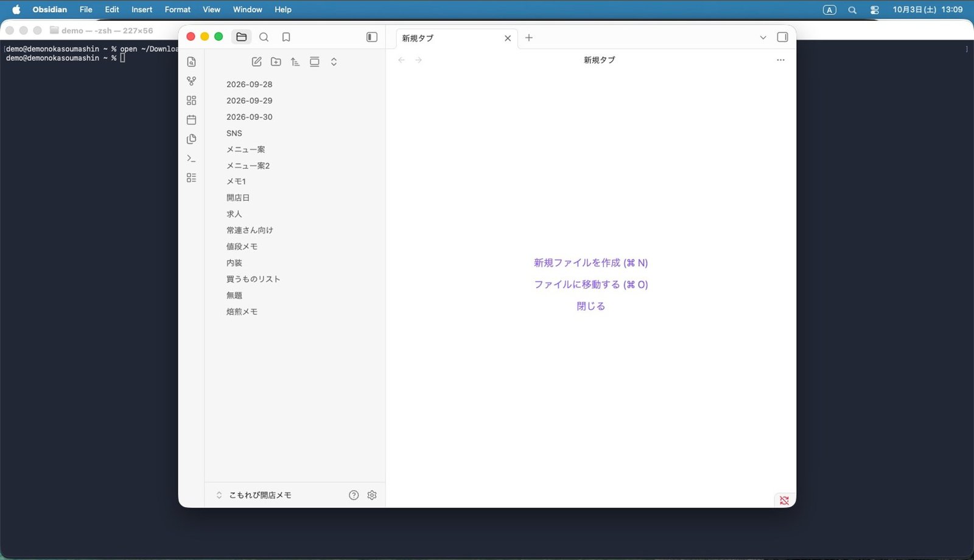Screen dimensions: 974x560
Task: Open the Obsidian app menu
Action: [50, 9]
